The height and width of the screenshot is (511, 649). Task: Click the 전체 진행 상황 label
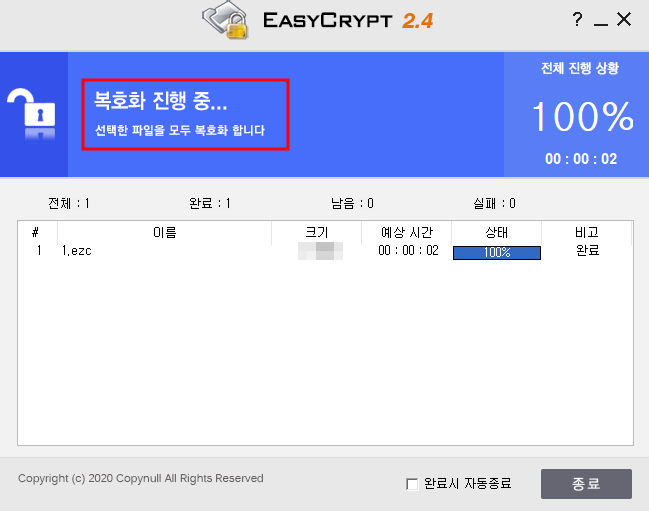tap(580, 68)
